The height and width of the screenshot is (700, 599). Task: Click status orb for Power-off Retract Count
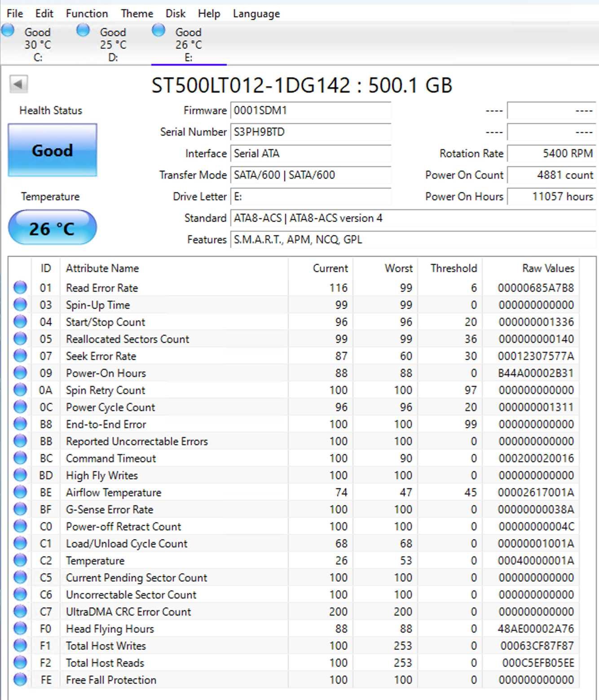click(x=20, y=526)
